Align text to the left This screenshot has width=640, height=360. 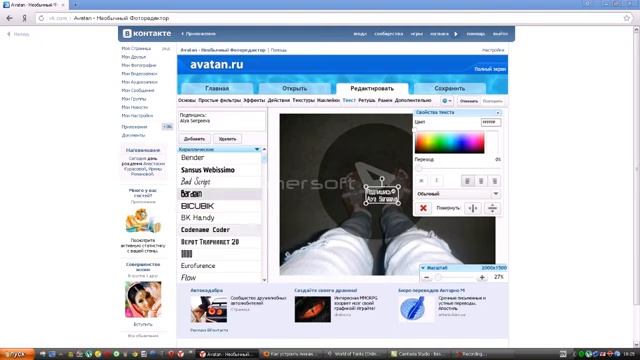pyautogui.click(x=467, y=181)
